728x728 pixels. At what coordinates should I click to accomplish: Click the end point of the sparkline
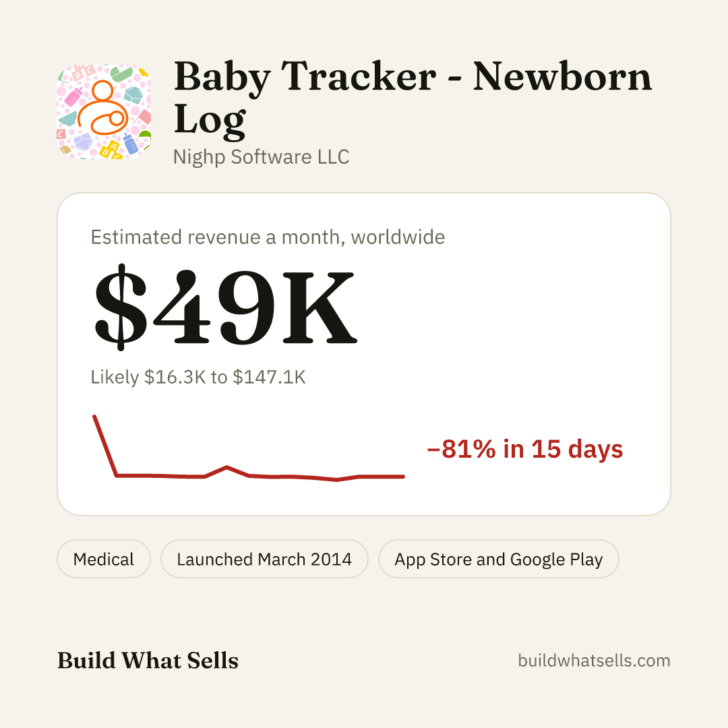(403, 477)
